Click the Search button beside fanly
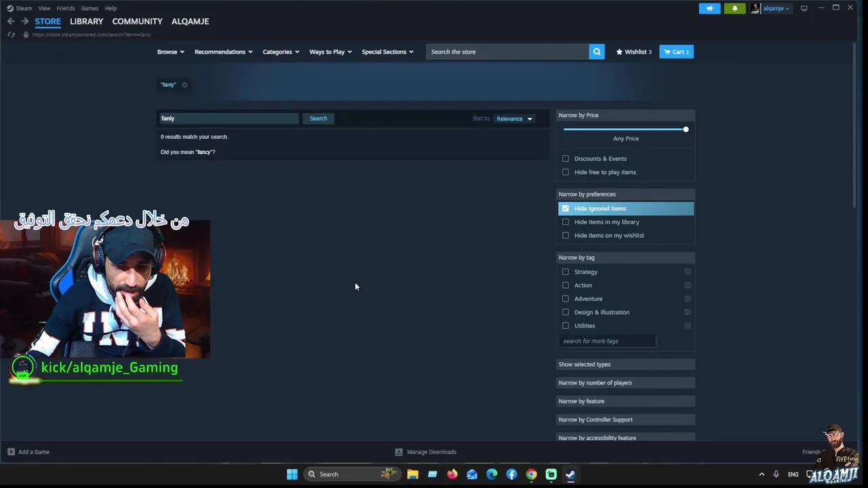 point(318,118)
